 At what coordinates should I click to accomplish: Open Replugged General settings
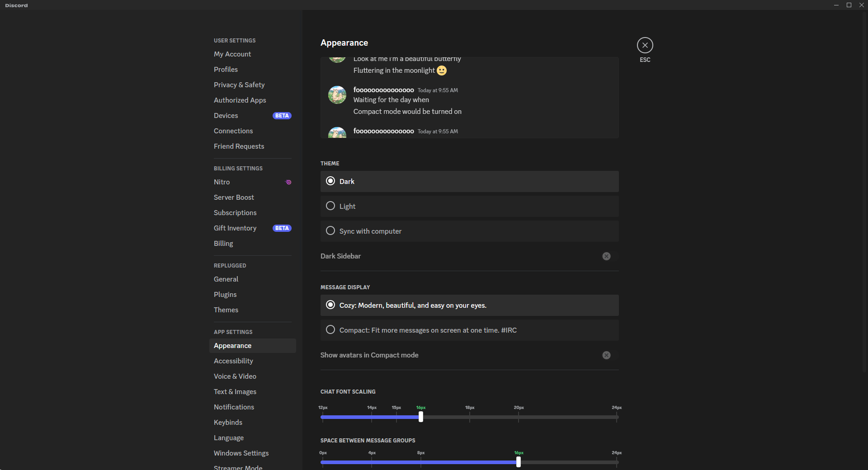tap(252, 279)
